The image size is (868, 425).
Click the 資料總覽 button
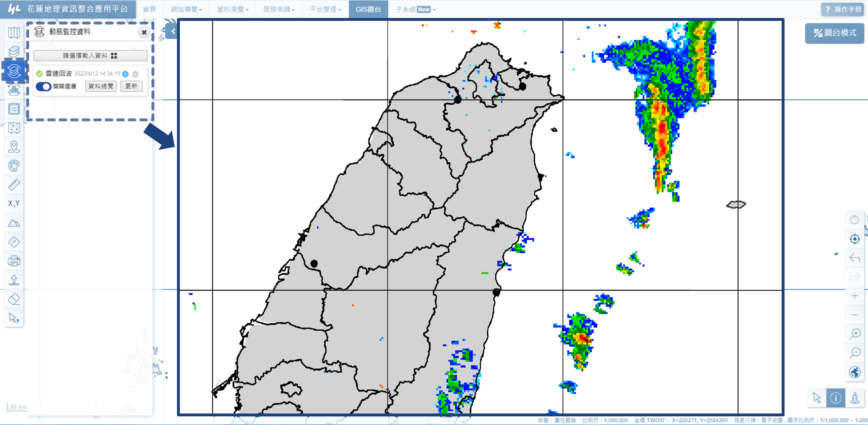pyautogui.click(x=101, y=86)
